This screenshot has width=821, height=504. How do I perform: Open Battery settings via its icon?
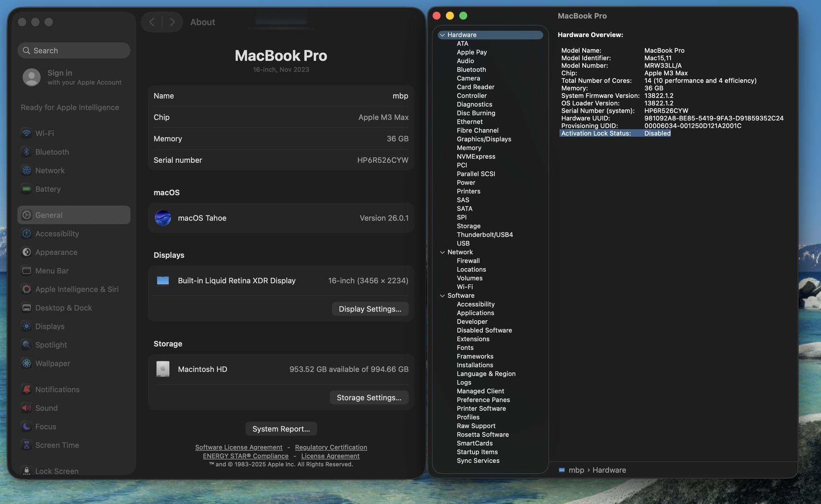(x=27, y=189)
